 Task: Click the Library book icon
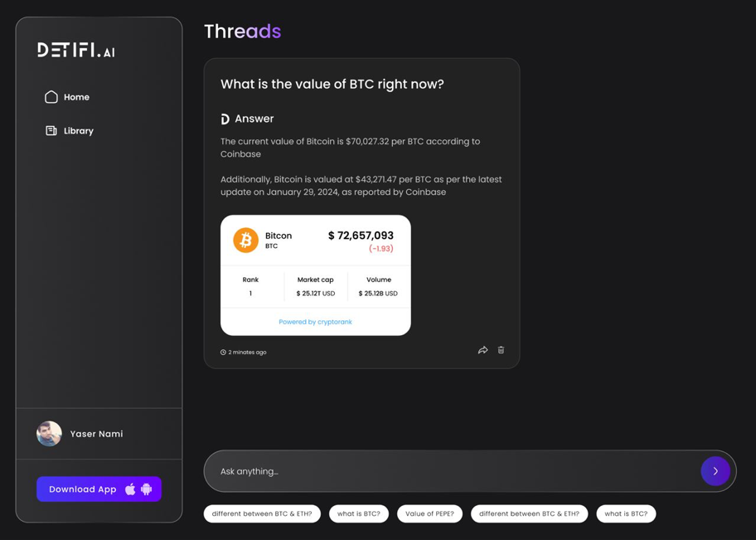tap(51, 131)
